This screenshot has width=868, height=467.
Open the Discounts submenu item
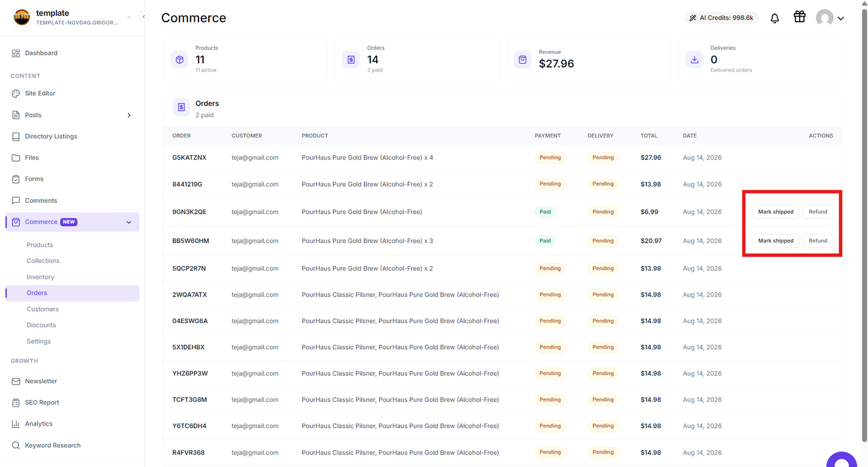(41, 325)
